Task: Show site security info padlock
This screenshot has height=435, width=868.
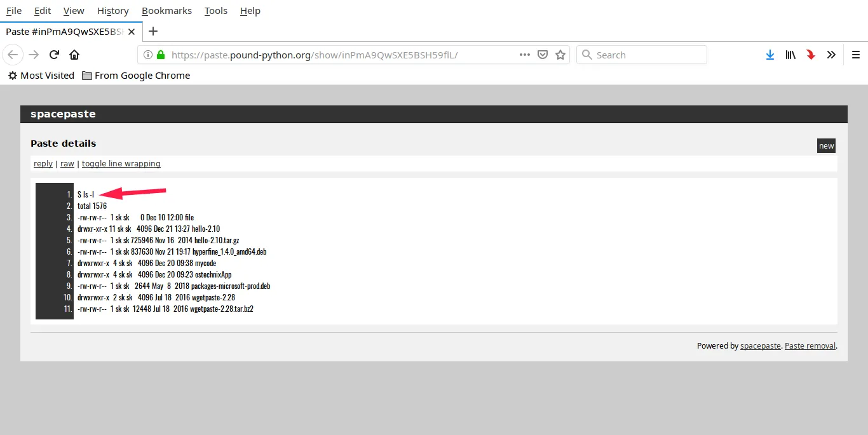Action: 161,55
